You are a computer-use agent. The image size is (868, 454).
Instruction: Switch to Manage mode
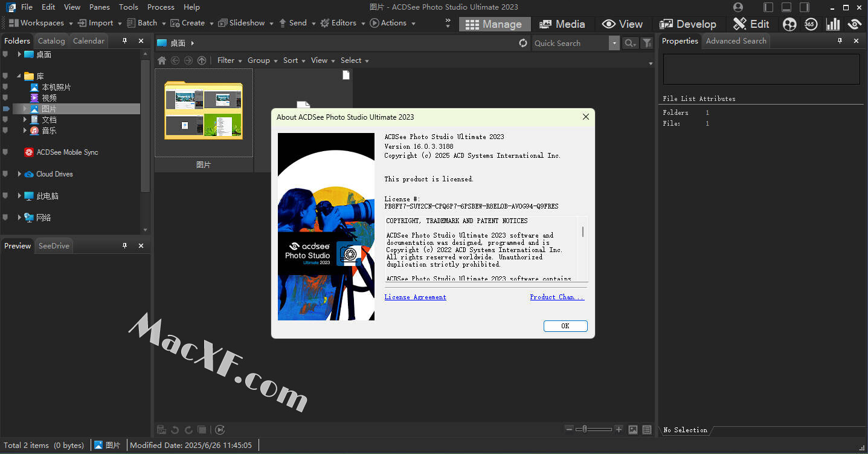(x=494, y=24)
